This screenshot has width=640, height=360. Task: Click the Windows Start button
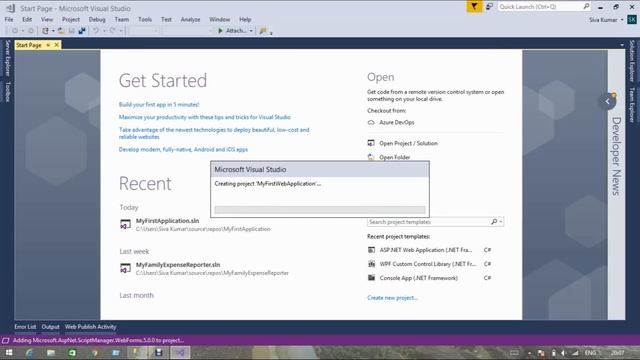click(9, 353)
